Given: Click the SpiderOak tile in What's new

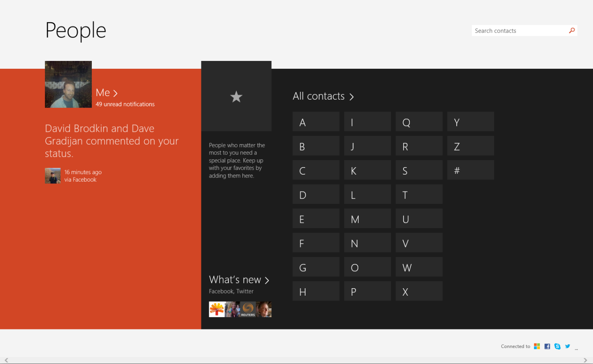Looking at the screenshot, I should click(216, 309).
